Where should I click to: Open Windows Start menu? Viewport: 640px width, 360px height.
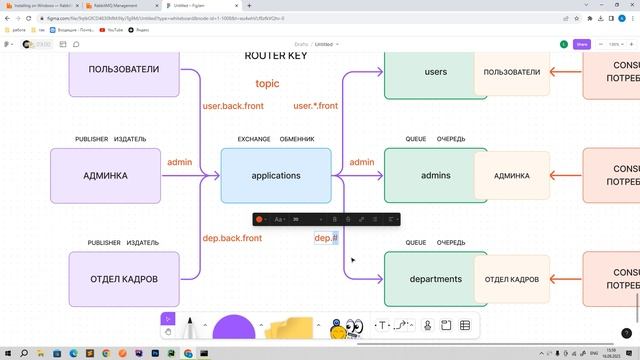[8, 353]
